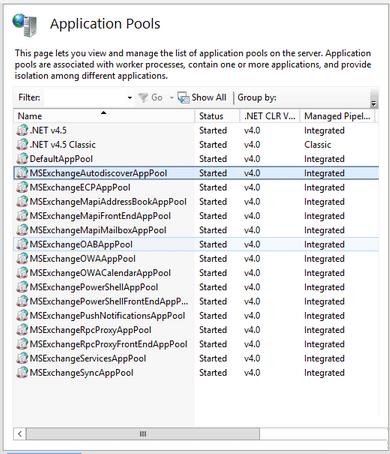Click v4.0 value in DefaultAppPool row
The image size is (390, 454).
point(252,159)
